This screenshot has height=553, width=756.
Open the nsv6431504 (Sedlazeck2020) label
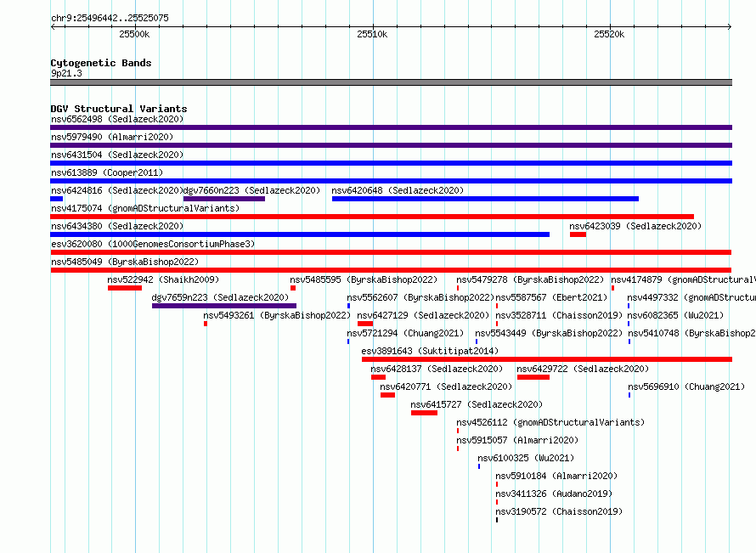pos(117,155)
